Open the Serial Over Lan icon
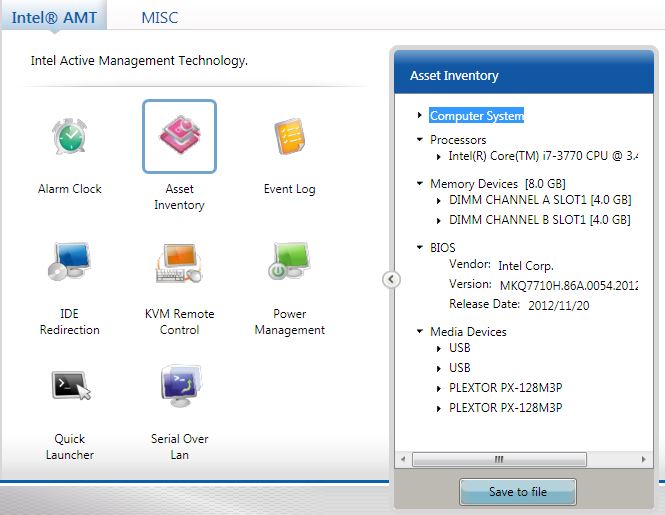The width and height of the screenshot is (665, 515). point(180,385)
